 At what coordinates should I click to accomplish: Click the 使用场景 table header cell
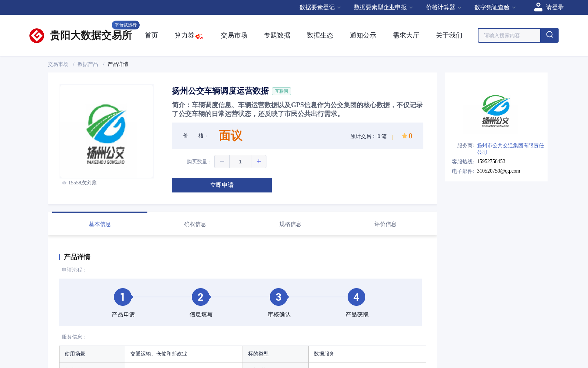92,354
